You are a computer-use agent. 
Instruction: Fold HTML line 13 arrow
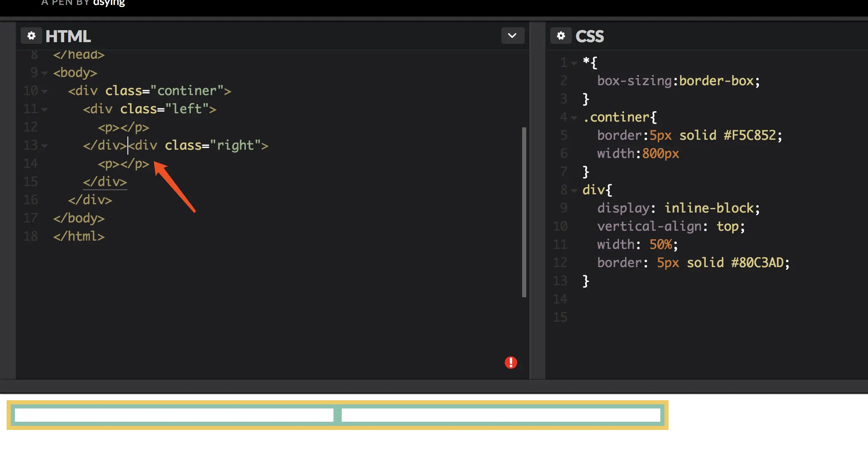[44, 146]
